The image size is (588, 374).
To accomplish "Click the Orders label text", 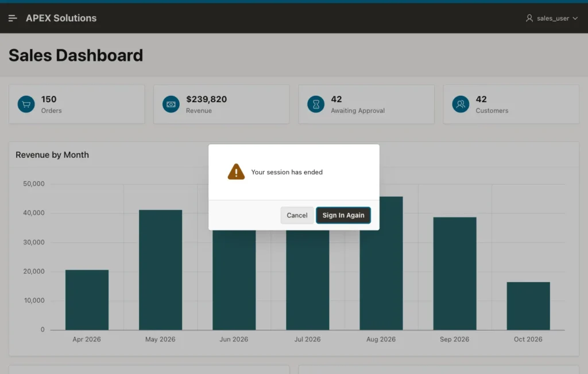I will [51, 111].
